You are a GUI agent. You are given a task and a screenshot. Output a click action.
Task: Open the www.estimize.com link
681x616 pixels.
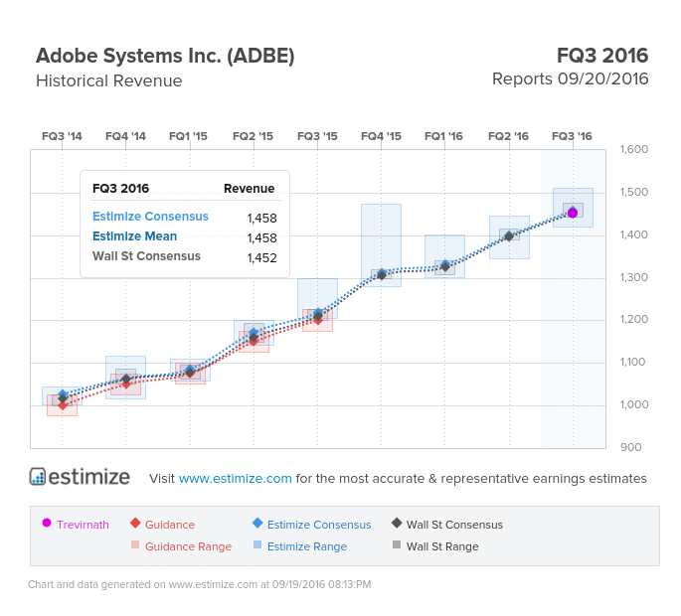pyautogui.click(x=235, y=478)
